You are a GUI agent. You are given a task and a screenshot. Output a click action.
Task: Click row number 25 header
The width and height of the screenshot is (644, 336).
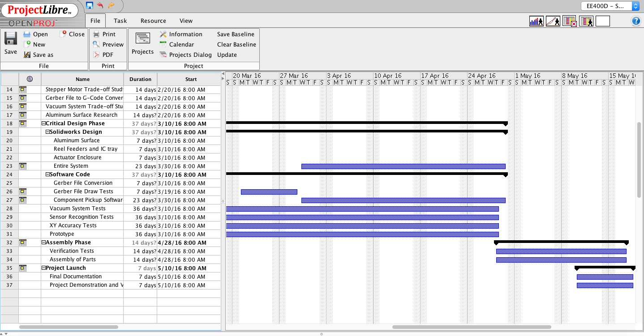(x=9, y=183)
